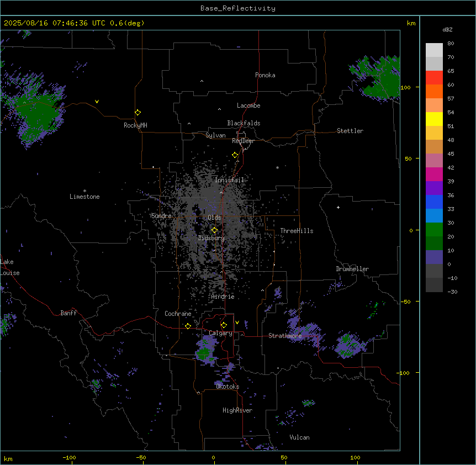The height and width of the screenshot is (465, 476).
Task: Click the Airdrie city label
Action: tap(223, 297)
